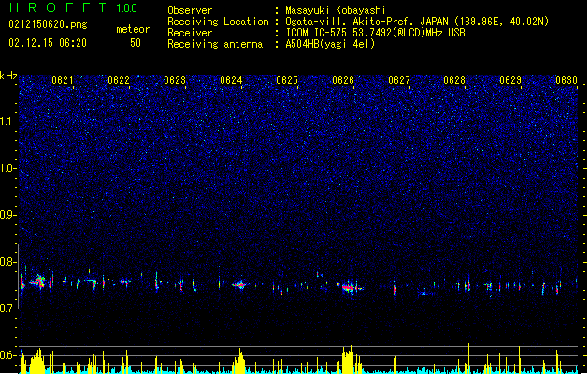The width and height of the screenshot is (588, 374).
Task: Click observer name Masayuki Kobayashi
Action: coord(336,10)
